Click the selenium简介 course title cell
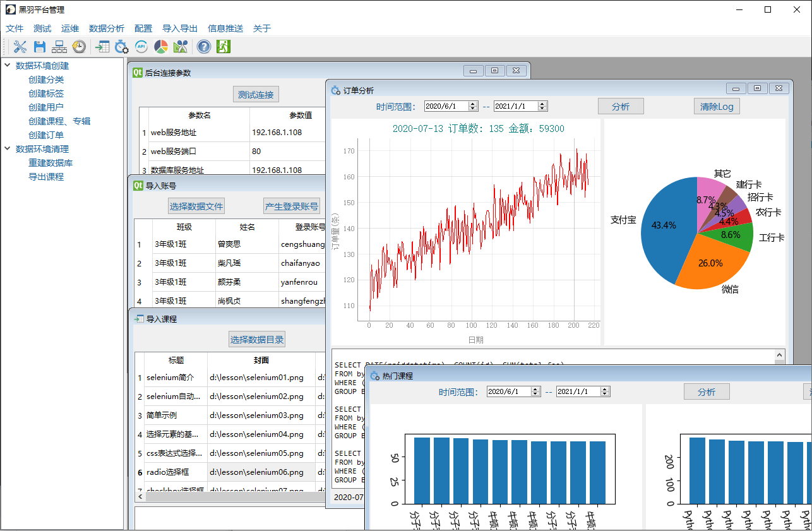812x531 pixels. pyautogui.click(x=176, y=378)
